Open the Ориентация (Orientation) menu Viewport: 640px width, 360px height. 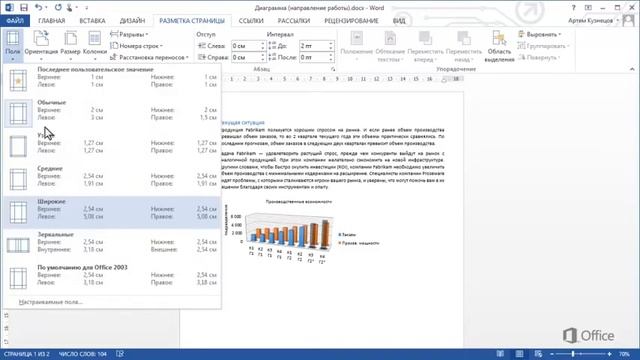point(41,45)
